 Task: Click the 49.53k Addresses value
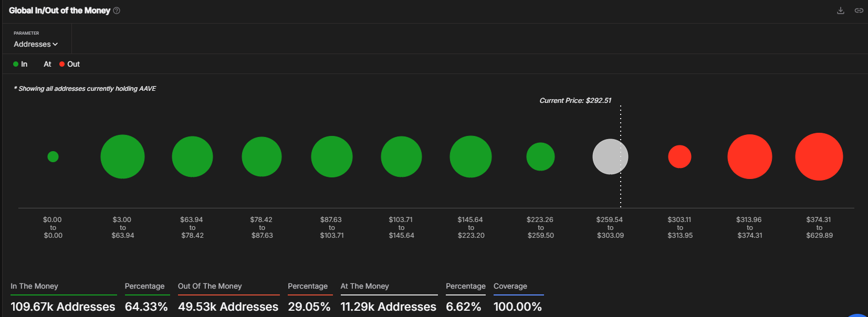228,307
